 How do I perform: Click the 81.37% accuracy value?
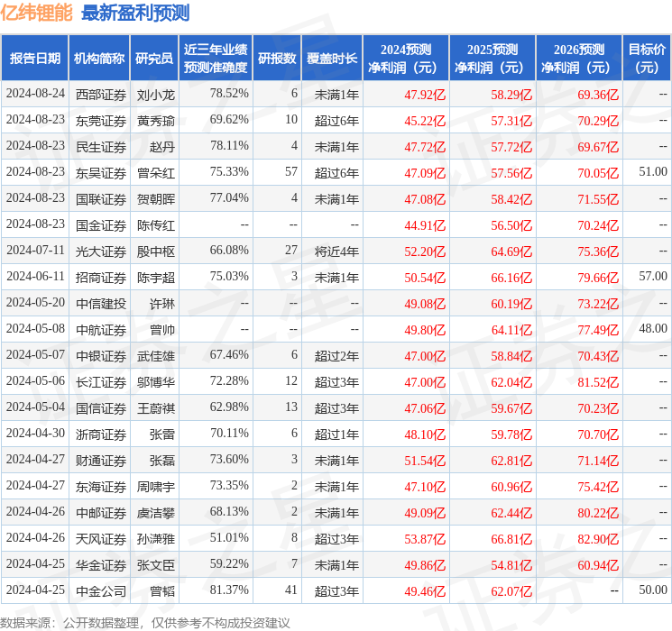pyautogui.click(x=229, y=590)
